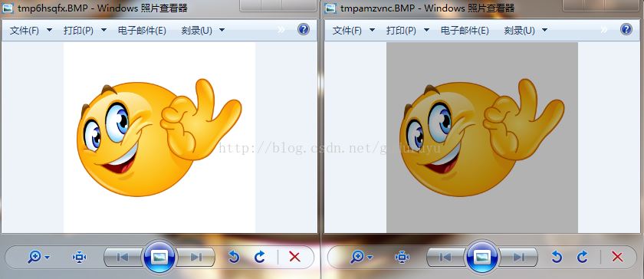Rotate counterclockwise in left viewer
The width and height of the screenshot is (644, 279).
[234, 258]
